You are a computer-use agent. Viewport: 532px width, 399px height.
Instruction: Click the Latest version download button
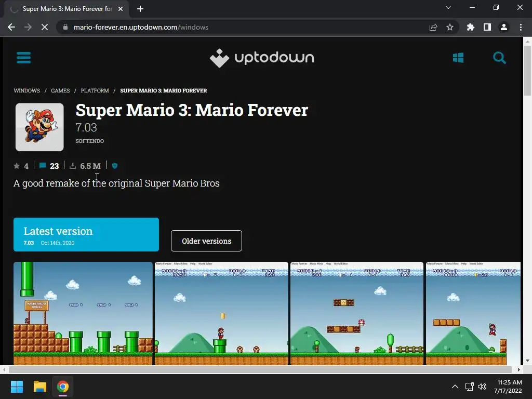86,234
